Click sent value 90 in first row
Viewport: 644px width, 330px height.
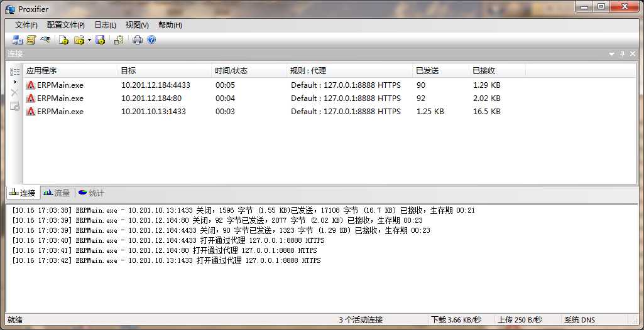[x=420, y=85]
